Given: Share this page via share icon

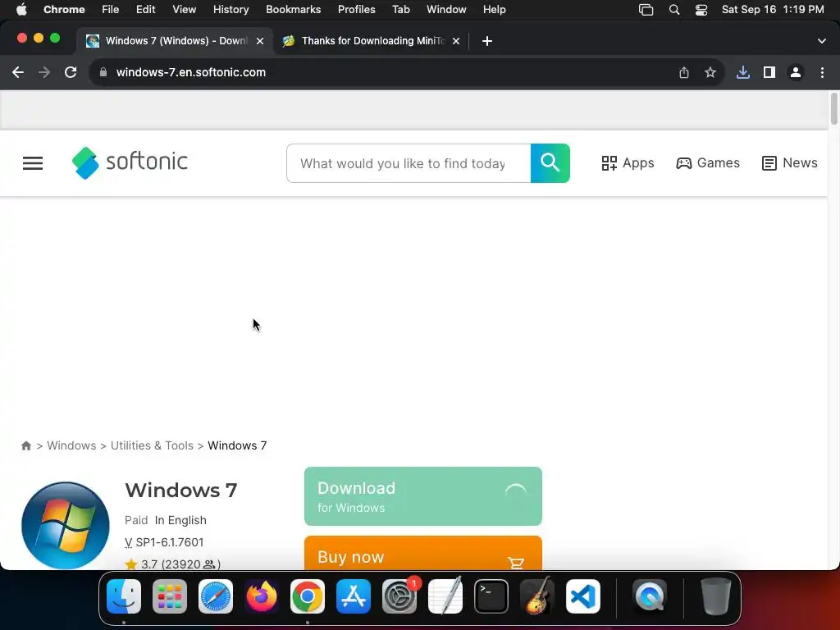Looking at the screenshot, I should click(684, 72).
